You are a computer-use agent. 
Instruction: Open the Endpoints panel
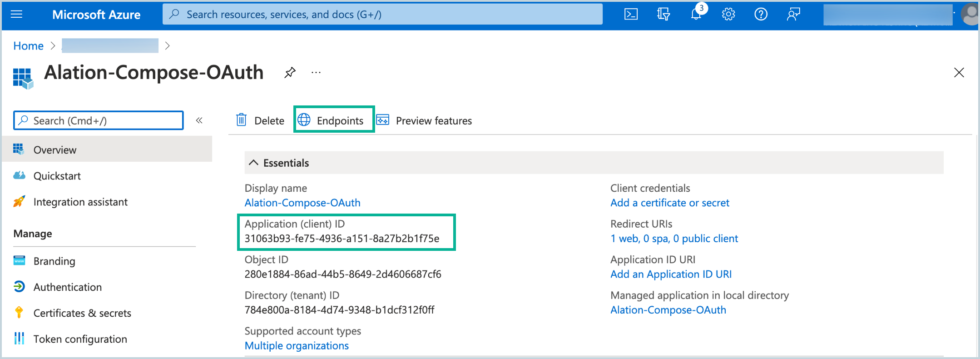pyautogui.click(x=331, y=120)
